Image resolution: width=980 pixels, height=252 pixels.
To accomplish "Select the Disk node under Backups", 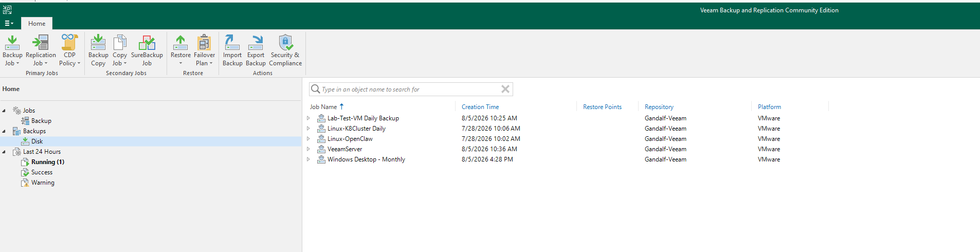I will click(37, 141).
